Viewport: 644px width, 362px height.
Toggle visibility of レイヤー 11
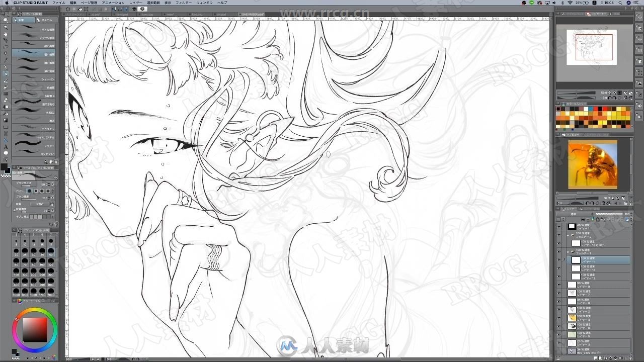tap(558, 260)
